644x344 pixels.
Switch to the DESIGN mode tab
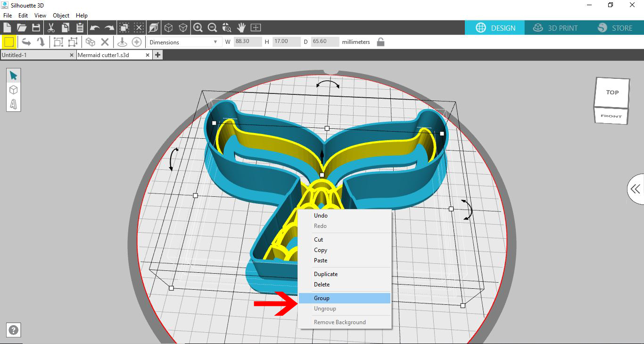495,28
